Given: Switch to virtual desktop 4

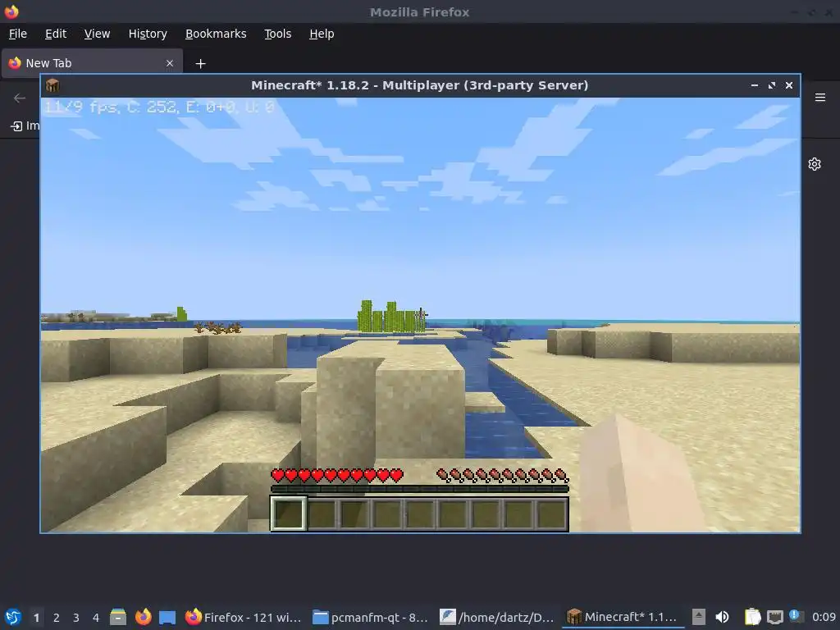Looking at the screenshot, I should click(x=96, y=617).
